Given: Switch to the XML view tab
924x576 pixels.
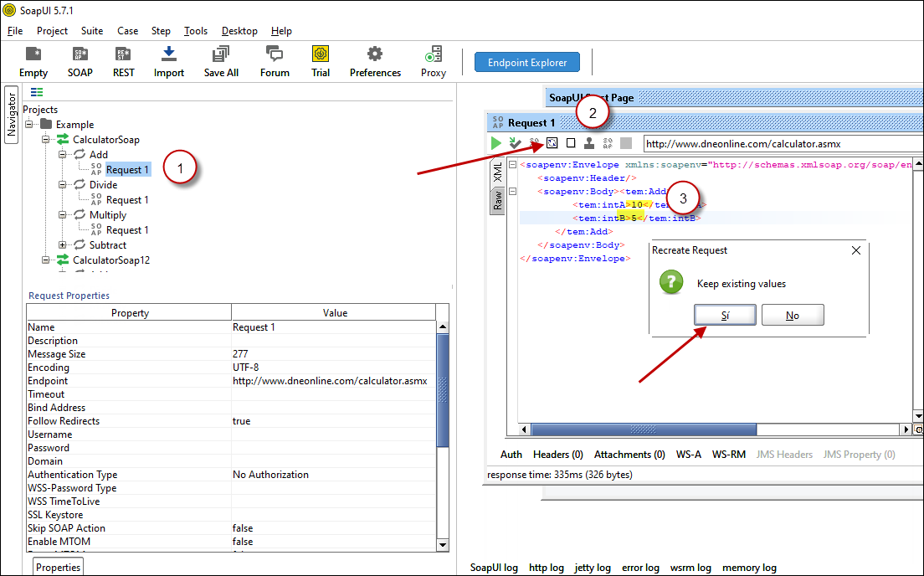Looking at the screenshot, I should coord(498,172).
